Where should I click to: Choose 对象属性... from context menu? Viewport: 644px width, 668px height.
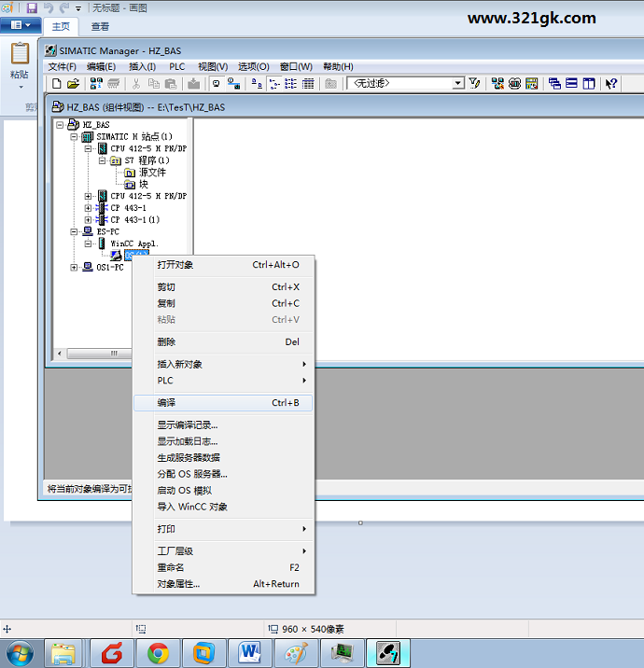point(224,584)
